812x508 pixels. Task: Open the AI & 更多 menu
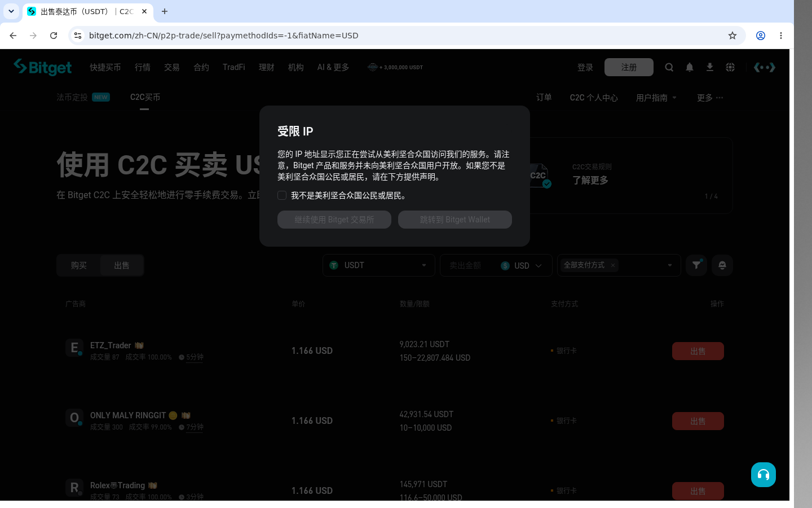pyautogui.click(x=333, y=67)
